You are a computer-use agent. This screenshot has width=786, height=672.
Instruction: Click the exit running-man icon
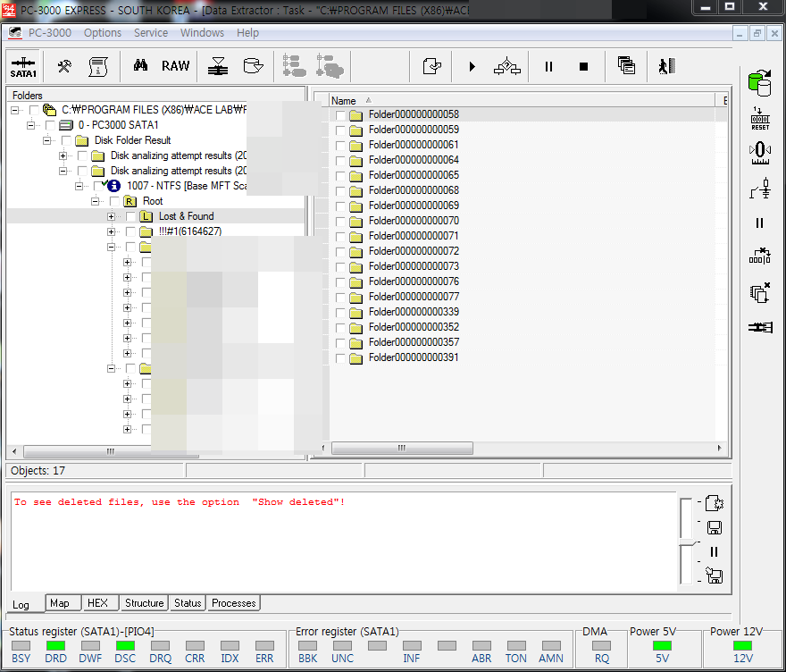pyautogui.click(x=667, y=66)
